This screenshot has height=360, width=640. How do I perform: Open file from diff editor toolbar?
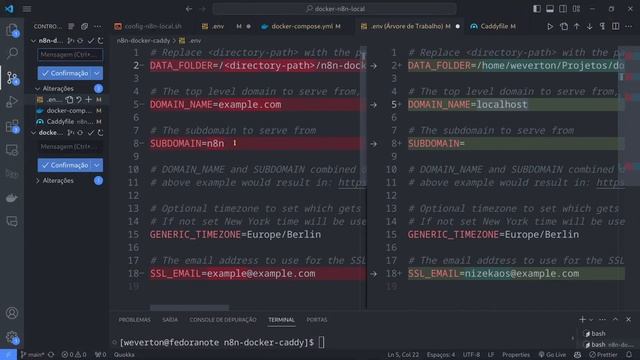click(x=564, y=27)
